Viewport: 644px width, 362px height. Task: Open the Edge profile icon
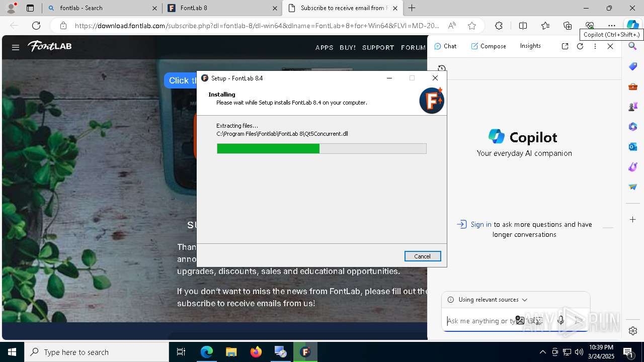tap(11, 8)
